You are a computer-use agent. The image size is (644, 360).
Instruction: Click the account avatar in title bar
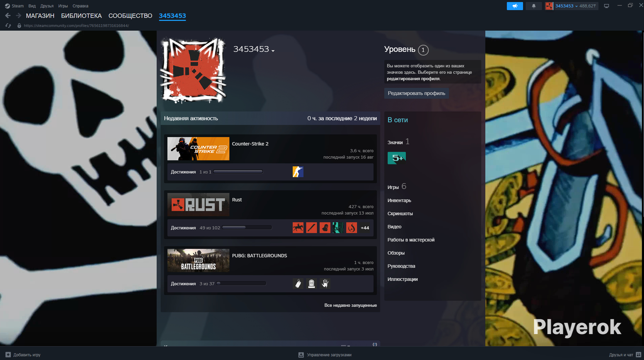coord(549,6)
